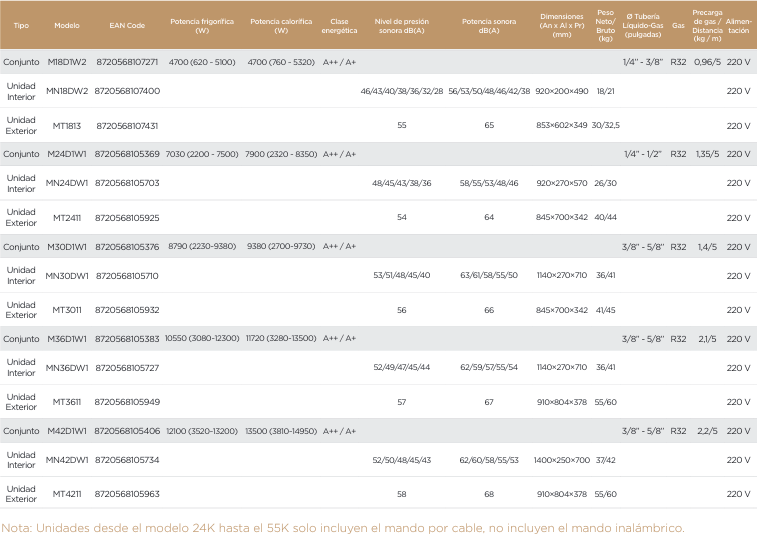Click the 'Potencia sonora dB(A)' header
This screenshot has width=757, height=544.
point(489,26)
